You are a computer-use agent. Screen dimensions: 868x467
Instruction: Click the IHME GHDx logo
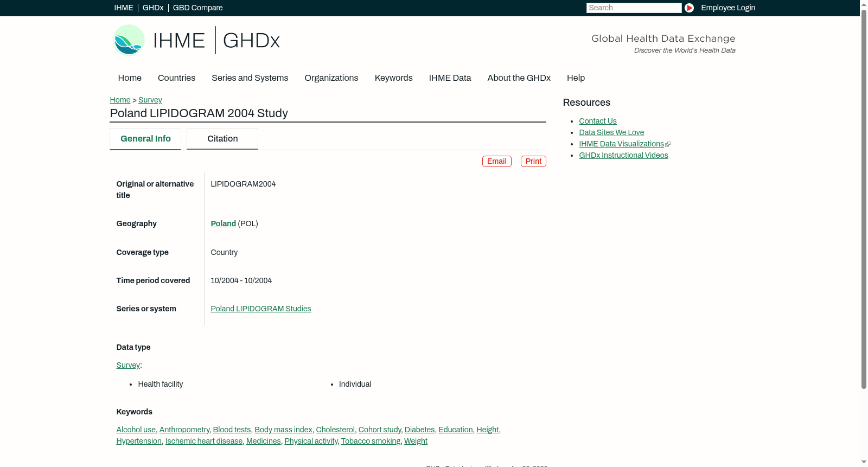[196, 40]
